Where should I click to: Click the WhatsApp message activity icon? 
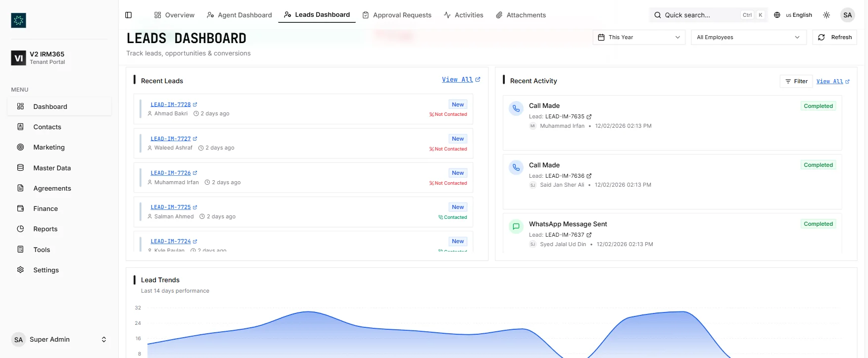pos(516,226)
